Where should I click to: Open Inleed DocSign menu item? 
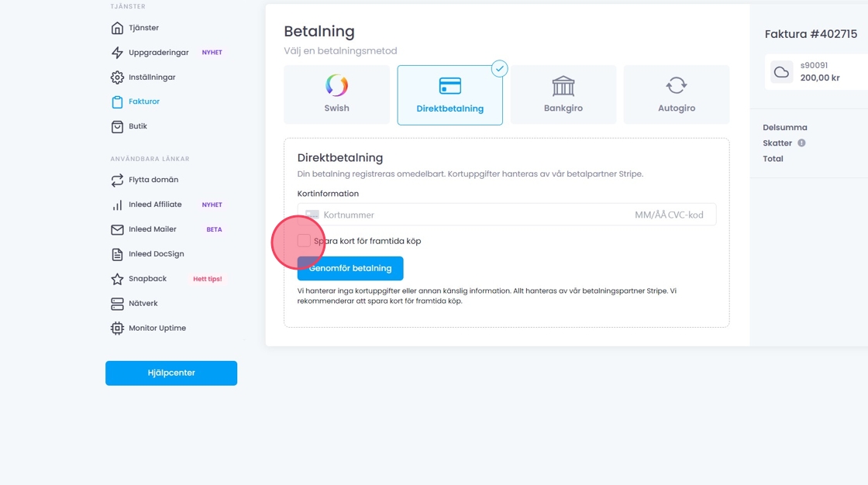[156, 254]
